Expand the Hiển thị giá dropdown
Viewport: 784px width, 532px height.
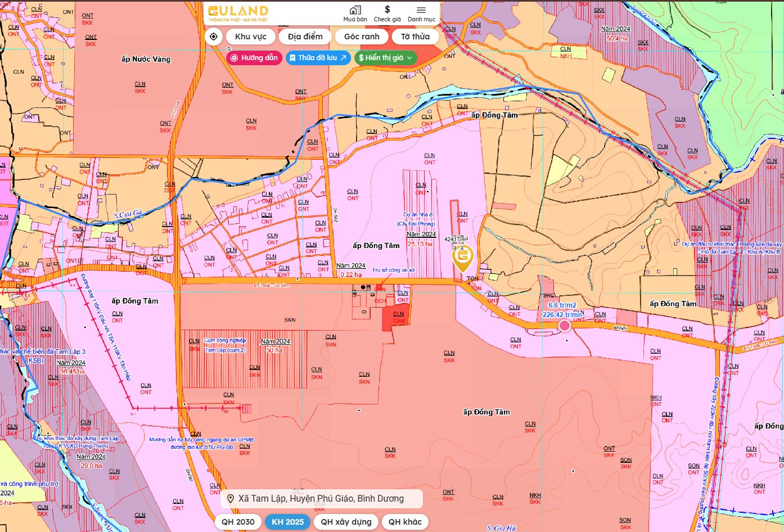point(386,58)
